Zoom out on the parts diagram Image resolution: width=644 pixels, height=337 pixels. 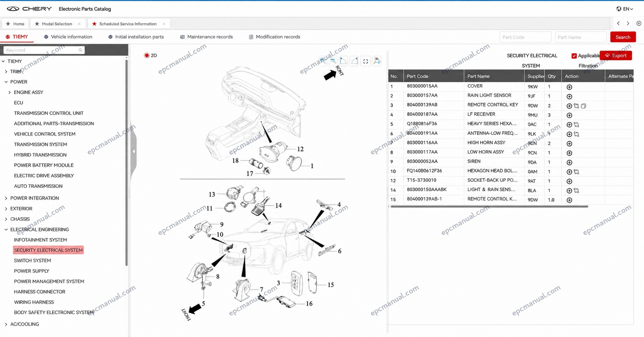pyautogui.click(x=333, y=61)
